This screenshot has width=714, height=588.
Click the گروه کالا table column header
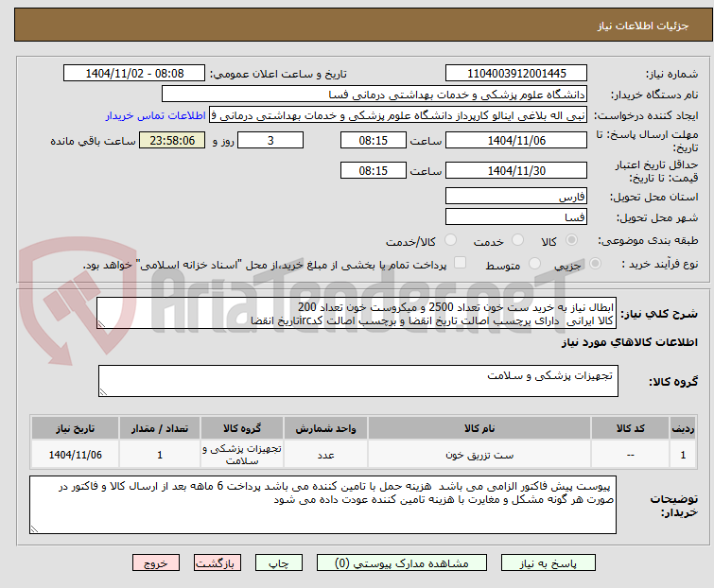coord(242,428)
